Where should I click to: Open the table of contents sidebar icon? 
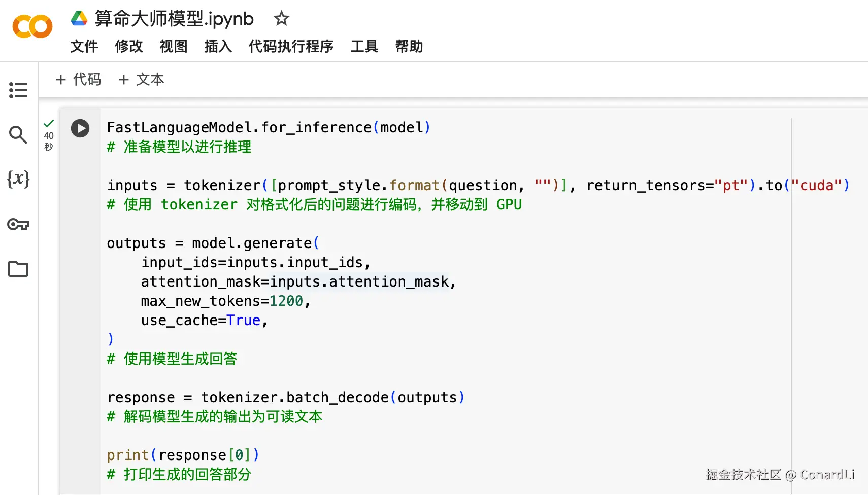point(18,90)
